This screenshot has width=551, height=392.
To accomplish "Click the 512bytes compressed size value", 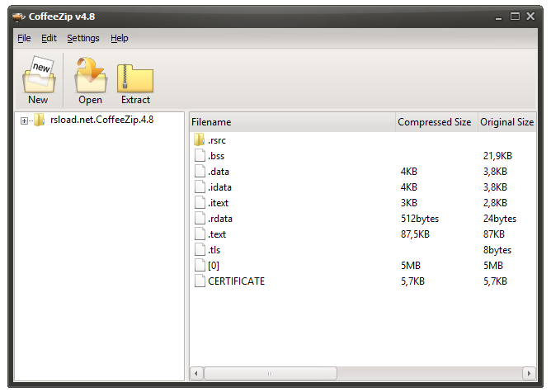I will [x=420, y=219].
